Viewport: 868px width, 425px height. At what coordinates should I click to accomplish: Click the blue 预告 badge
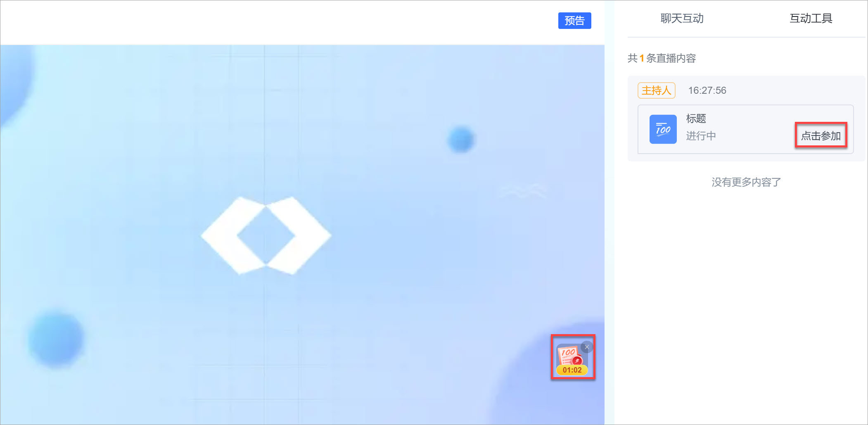click(x=574, y=21)
